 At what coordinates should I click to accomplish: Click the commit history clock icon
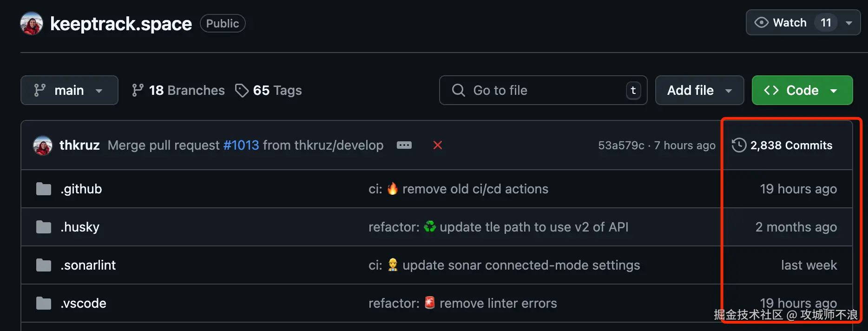739,145
